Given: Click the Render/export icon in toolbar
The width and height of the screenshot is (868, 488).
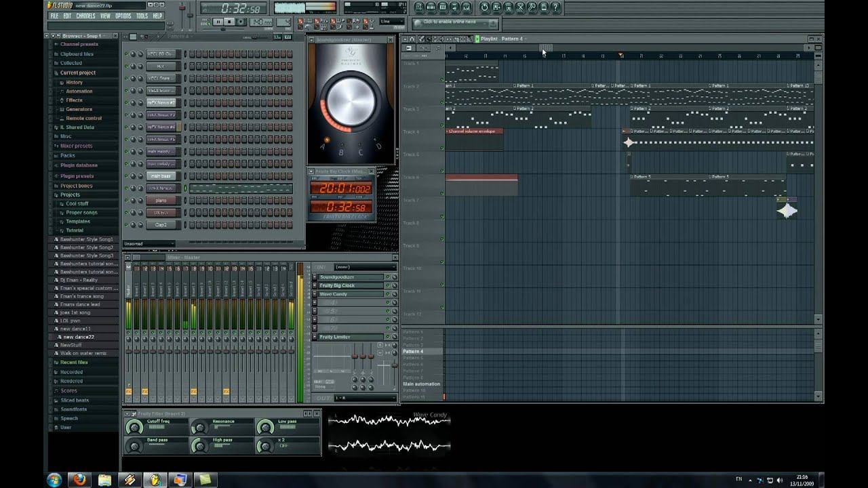Looking at the screenshot, I should coord(508,7).
